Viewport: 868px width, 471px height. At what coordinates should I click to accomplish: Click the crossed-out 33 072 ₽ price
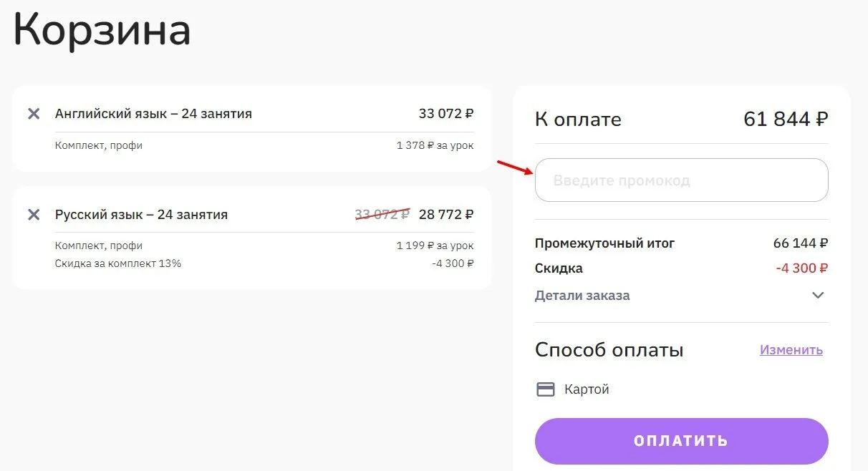[x=382, y=214]
